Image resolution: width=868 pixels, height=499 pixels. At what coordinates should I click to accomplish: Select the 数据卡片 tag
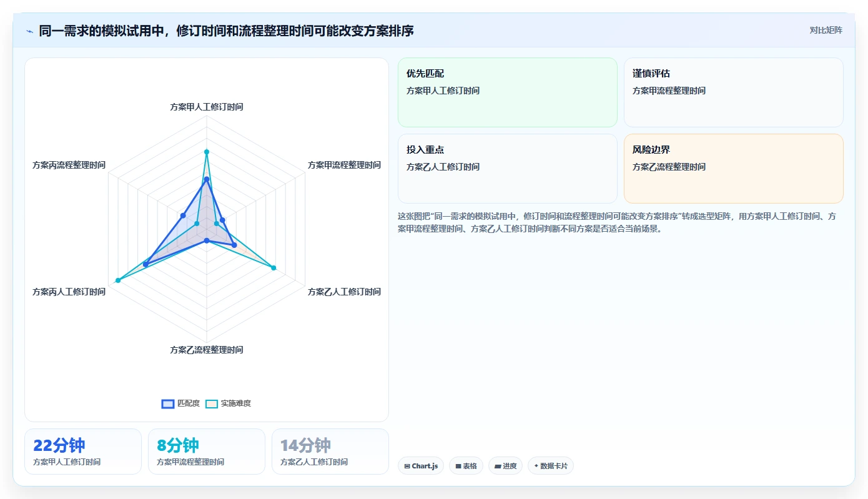(551, 466)
